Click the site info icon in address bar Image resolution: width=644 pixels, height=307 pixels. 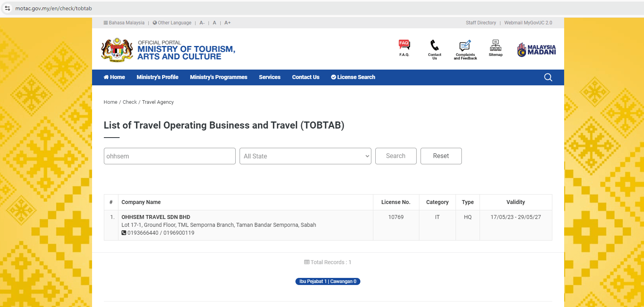pos(7,8)
